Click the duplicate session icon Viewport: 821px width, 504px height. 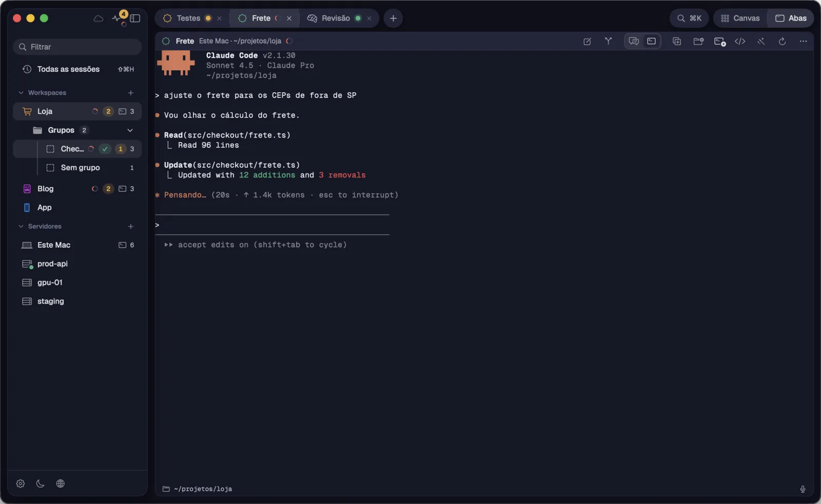[x=677, y=42]
